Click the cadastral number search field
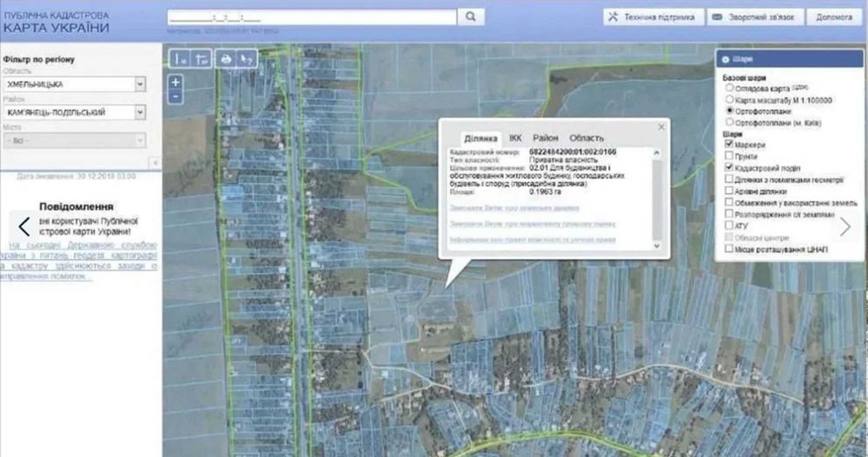The image size is (868, 457). [x=312, y=17]
